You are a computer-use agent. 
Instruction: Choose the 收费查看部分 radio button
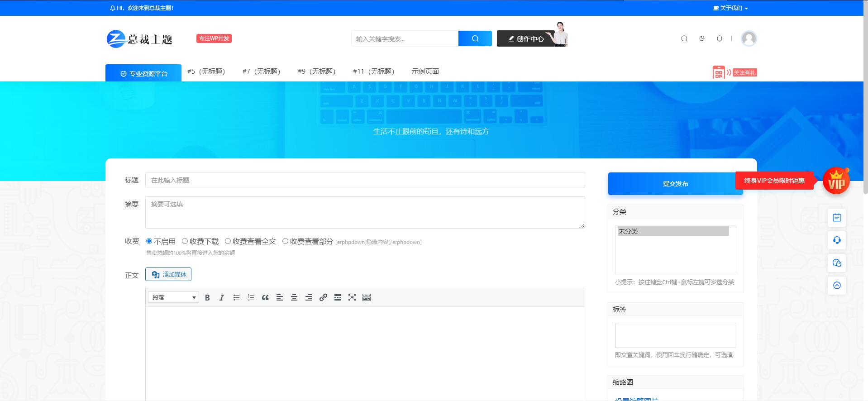(x=286, y=241)
